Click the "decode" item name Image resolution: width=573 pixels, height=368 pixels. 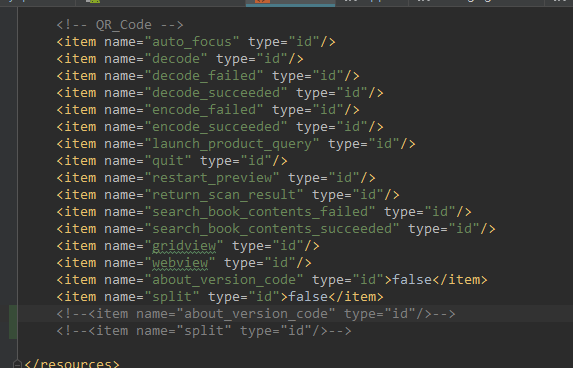176,59
